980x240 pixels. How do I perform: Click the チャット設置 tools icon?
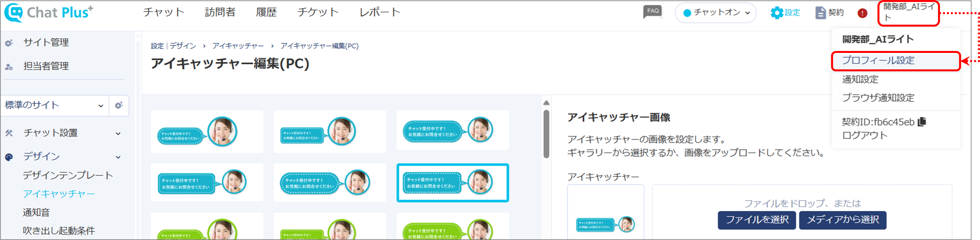pos(9,133)
